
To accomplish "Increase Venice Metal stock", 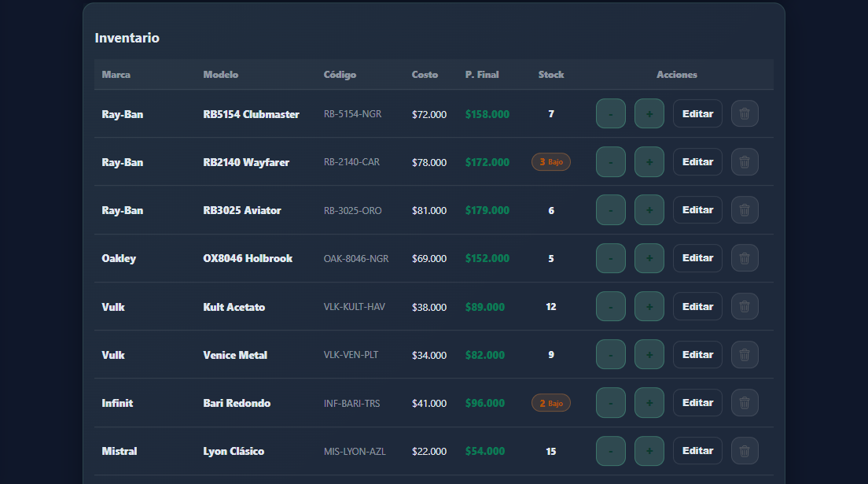I will click(649, 355).
